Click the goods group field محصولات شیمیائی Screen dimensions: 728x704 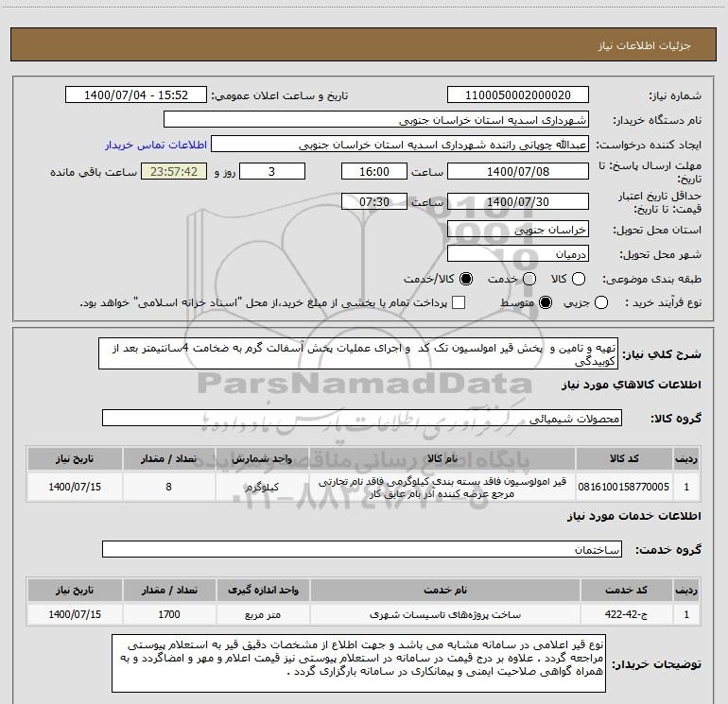pyautogui.click(x=362, y=418)
